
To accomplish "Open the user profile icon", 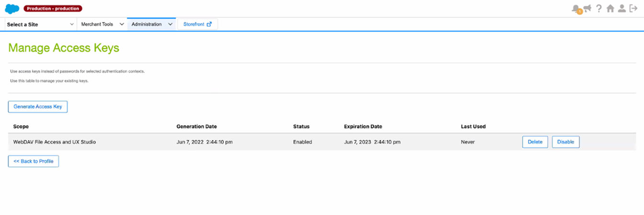I will [x=621, y=8].
